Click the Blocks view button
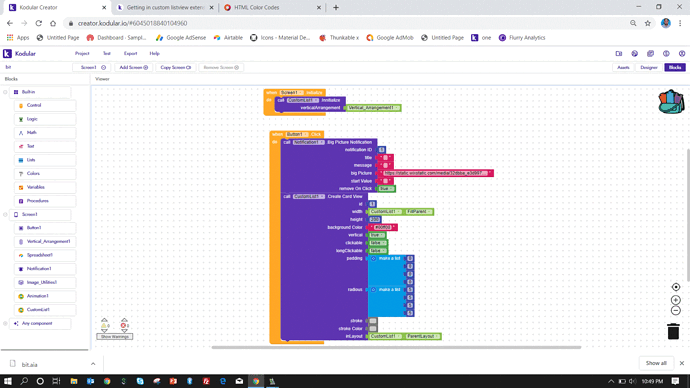The image size is (690, 388). [675, 68]
